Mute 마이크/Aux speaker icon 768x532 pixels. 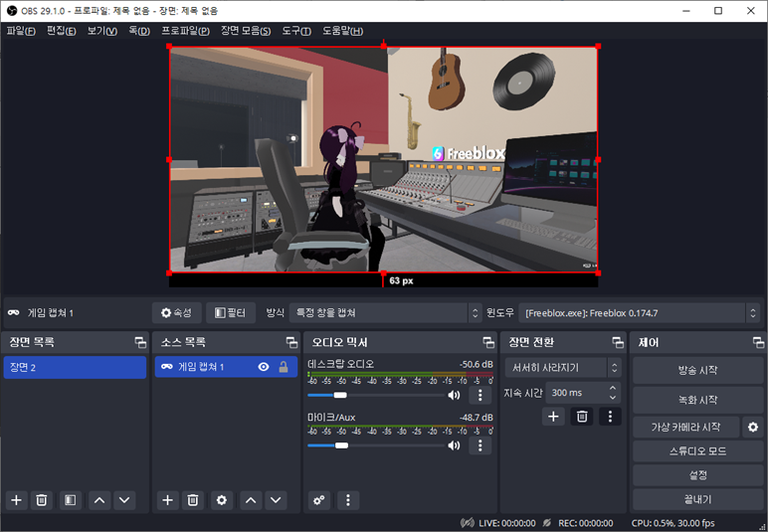455,445
